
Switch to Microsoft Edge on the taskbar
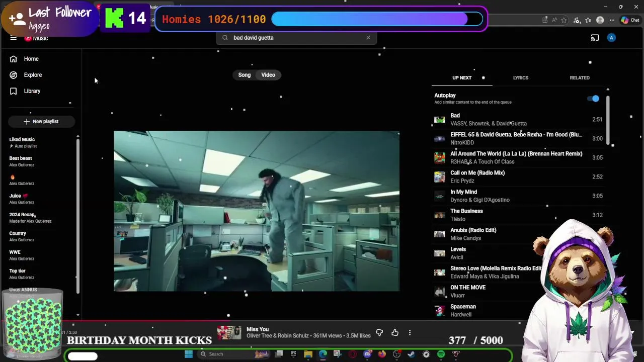coord(323,354)
